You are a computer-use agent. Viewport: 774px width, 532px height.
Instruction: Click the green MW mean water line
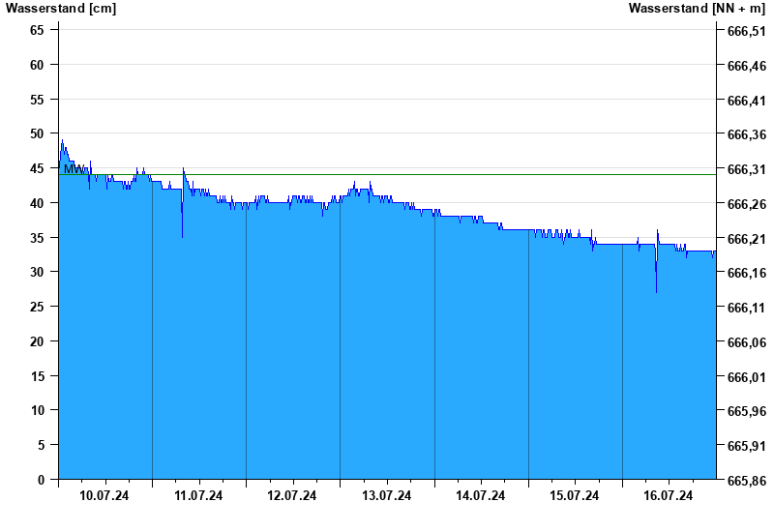(388, 174)
